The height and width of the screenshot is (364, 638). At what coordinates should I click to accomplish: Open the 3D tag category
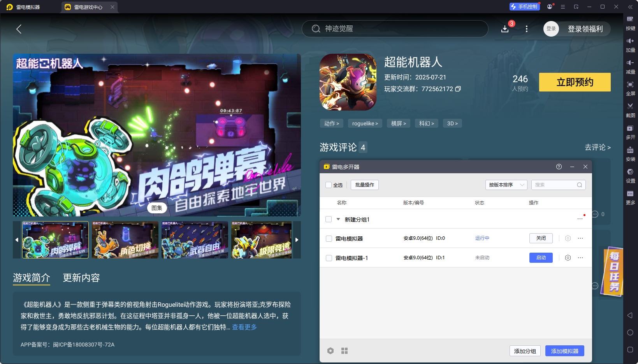coord(452,123)
